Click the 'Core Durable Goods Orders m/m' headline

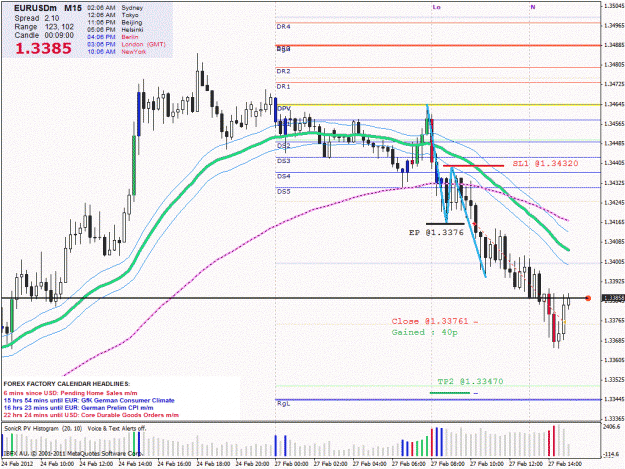tap(130, 415)
